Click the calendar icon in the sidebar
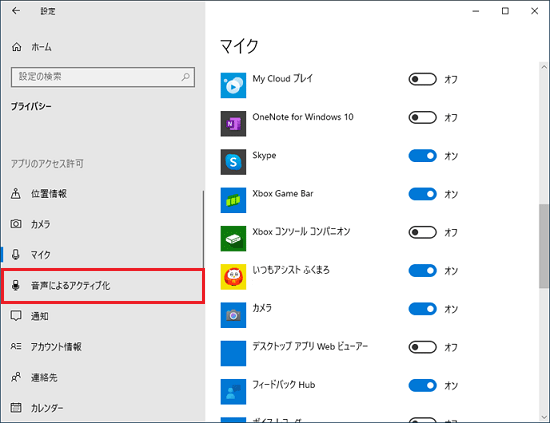The height and width of the screenshot is (423, 550). point(16,408)
